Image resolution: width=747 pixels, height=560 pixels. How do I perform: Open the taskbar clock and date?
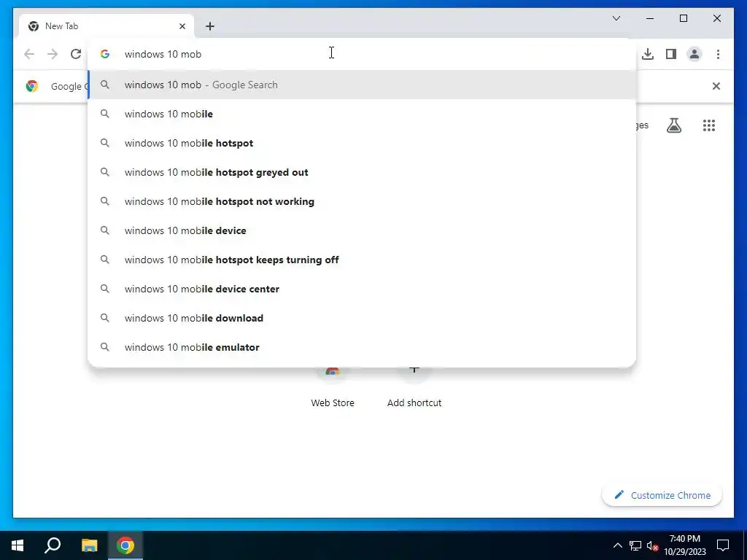(x=684, y=545)
